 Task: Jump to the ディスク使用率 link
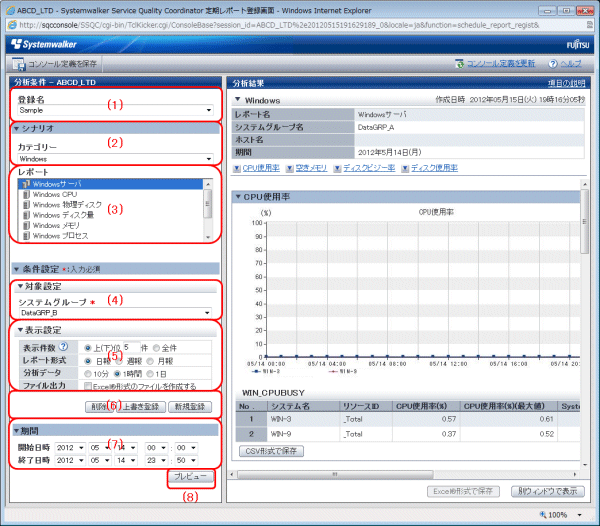(x=434, y=168)
